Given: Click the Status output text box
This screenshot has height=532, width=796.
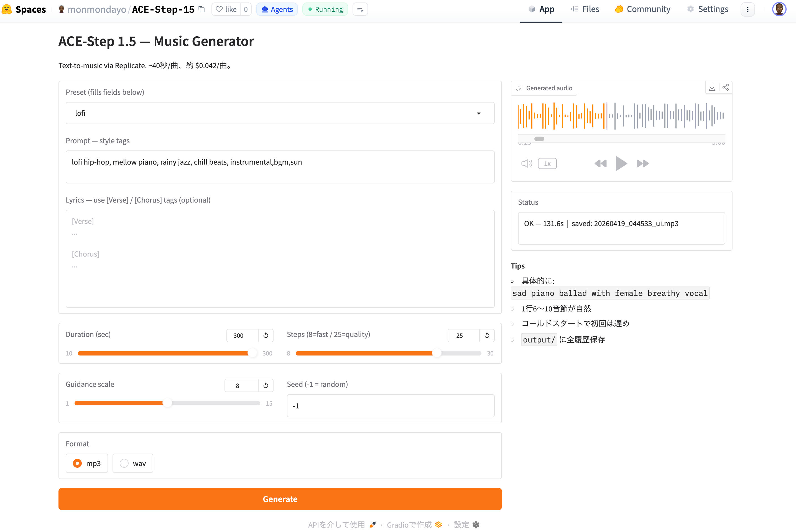Looking at the screenshot, I should pyautogui.click(x=621, y=228).
